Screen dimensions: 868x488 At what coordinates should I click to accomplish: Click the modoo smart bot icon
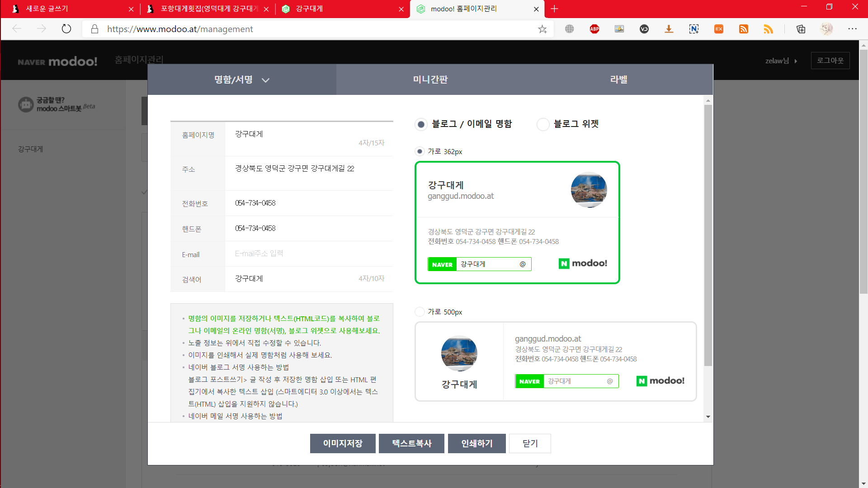pyautogui.click(x=26, y=104)
